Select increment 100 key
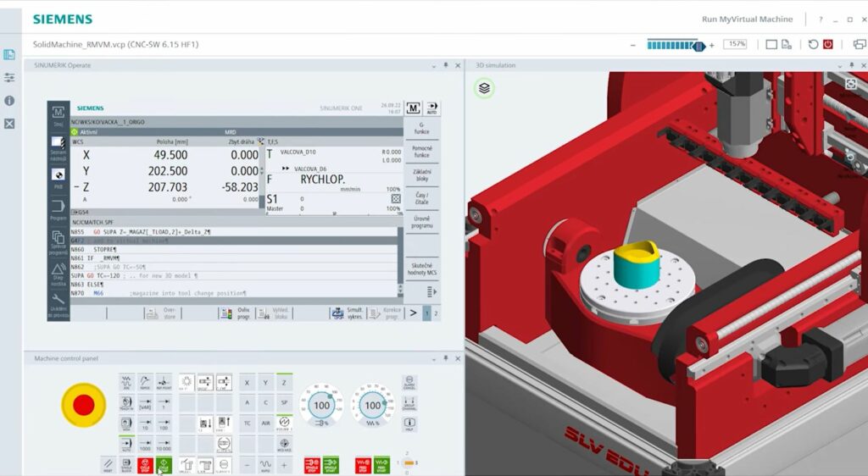 pyautogui.click(x=164, y=424)
